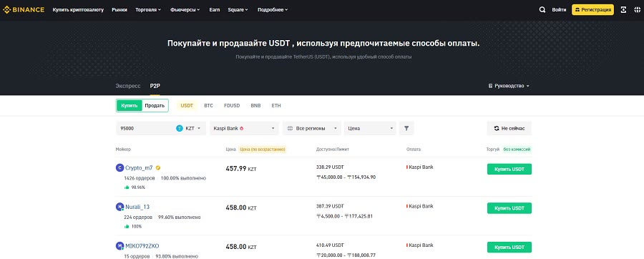Buy USDT from MIKO792ZKO
The height and width of the screenshot is (259, 644).
[509, 247]
